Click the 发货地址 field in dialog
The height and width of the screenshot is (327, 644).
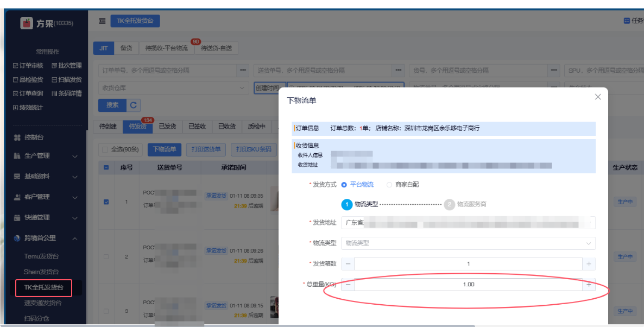(x=468, y=223)
